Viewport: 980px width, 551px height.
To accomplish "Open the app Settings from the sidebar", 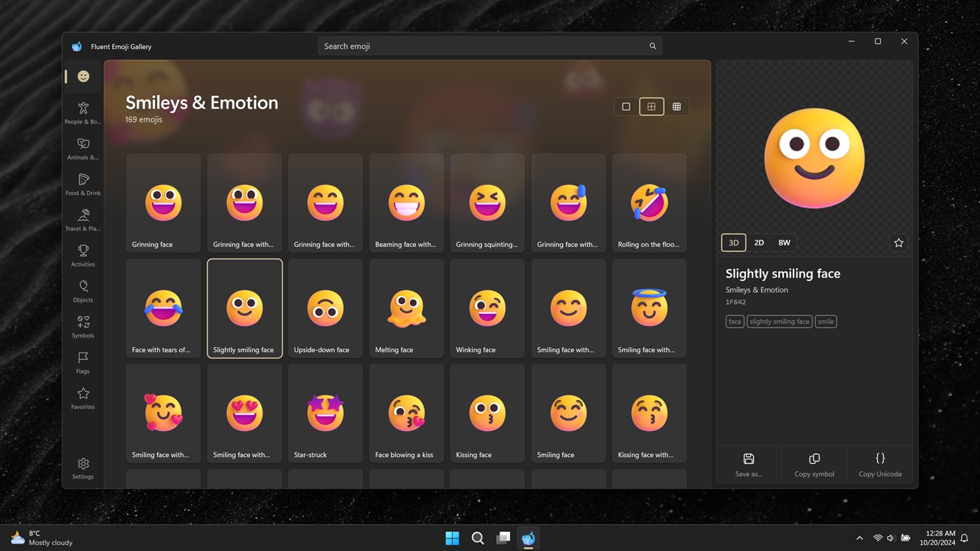I will [x=83, y=468].
